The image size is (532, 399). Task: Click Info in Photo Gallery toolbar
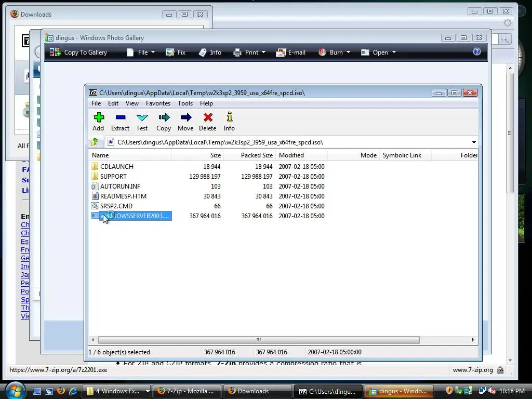click(210, 52)
